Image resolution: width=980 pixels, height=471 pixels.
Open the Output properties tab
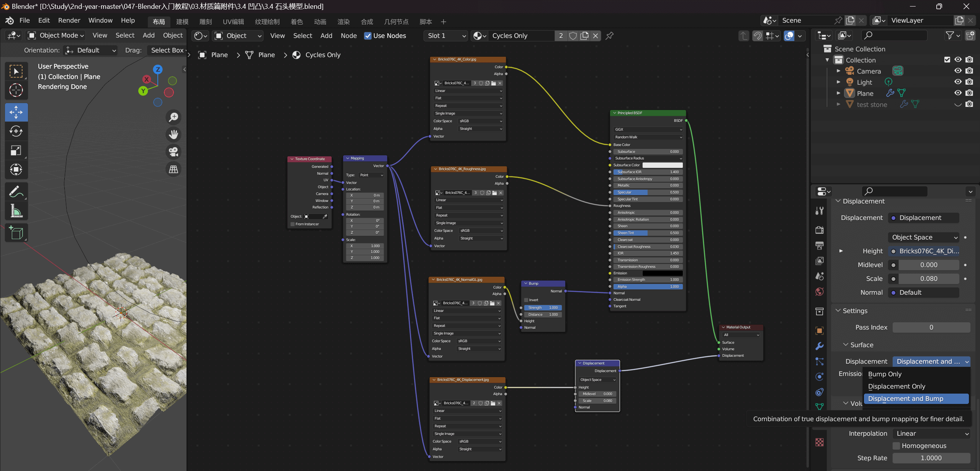[819, 245]
